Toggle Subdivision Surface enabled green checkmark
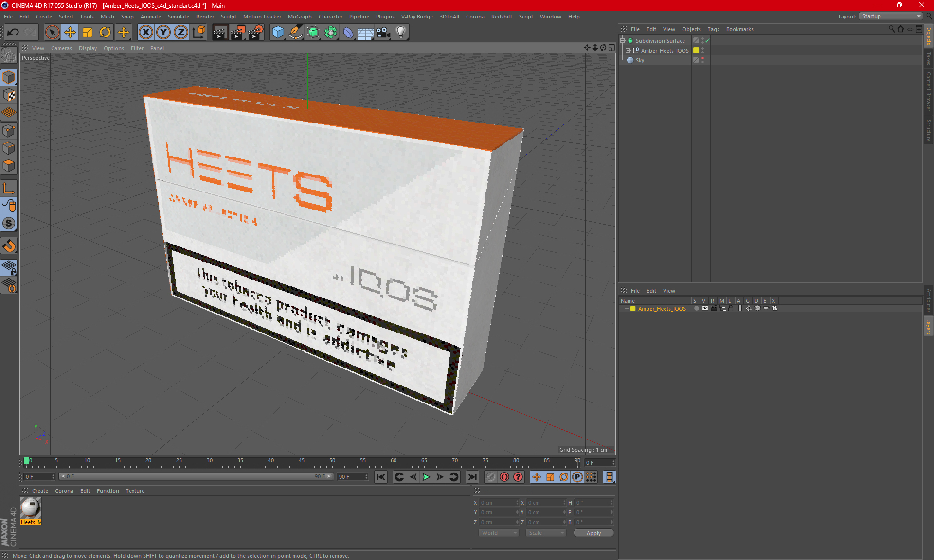The width and height of the screenshot is (934, 560). tap(707, 41)
